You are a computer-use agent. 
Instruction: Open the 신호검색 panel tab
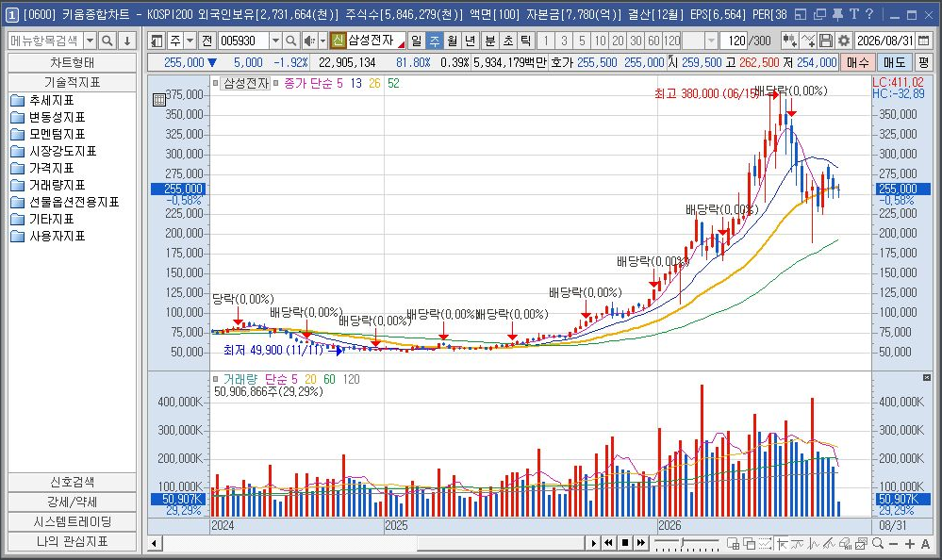(x=72, y=482)
